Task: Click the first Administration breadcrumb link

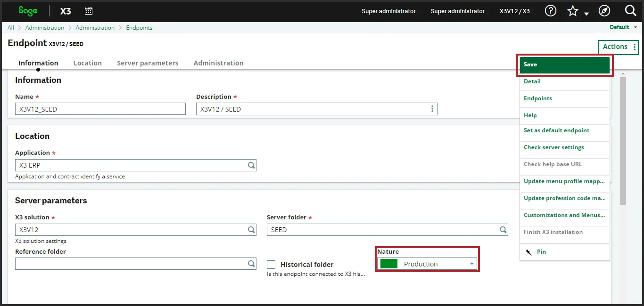Action: 45,28
